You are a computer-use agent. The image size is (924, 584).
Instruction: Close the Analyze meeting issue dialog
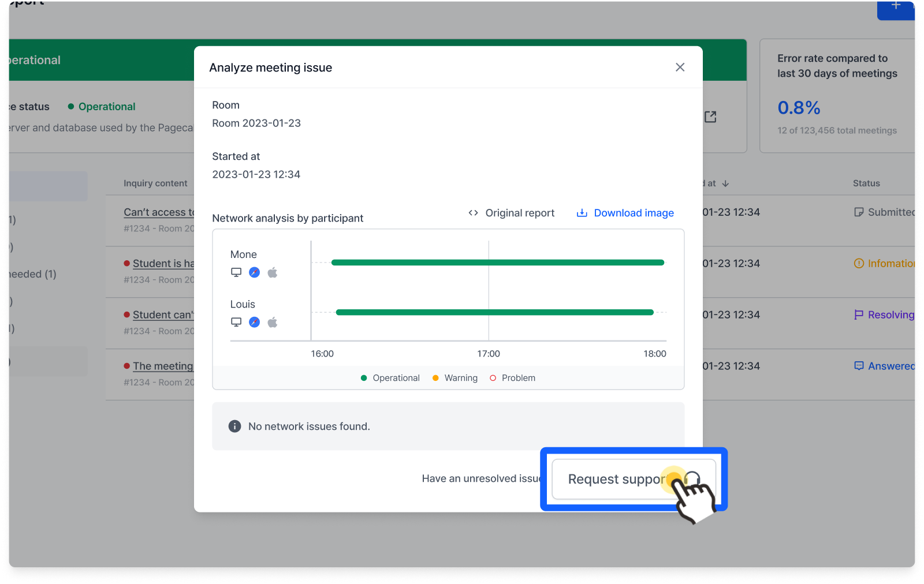tap(680, 68)
